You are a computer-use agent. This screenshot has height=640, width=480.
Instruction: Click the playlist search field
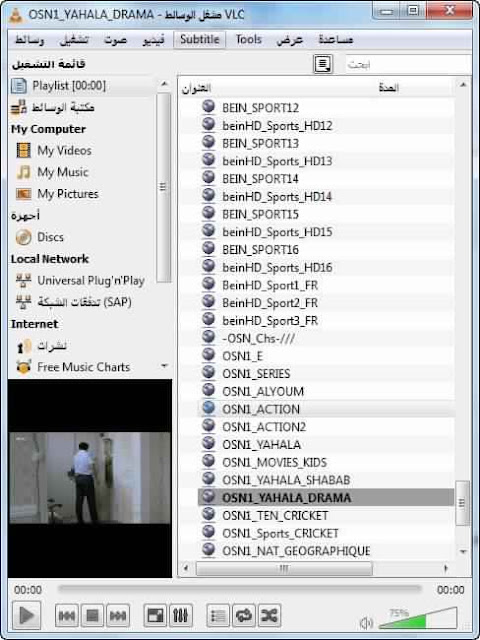[407, 64]
